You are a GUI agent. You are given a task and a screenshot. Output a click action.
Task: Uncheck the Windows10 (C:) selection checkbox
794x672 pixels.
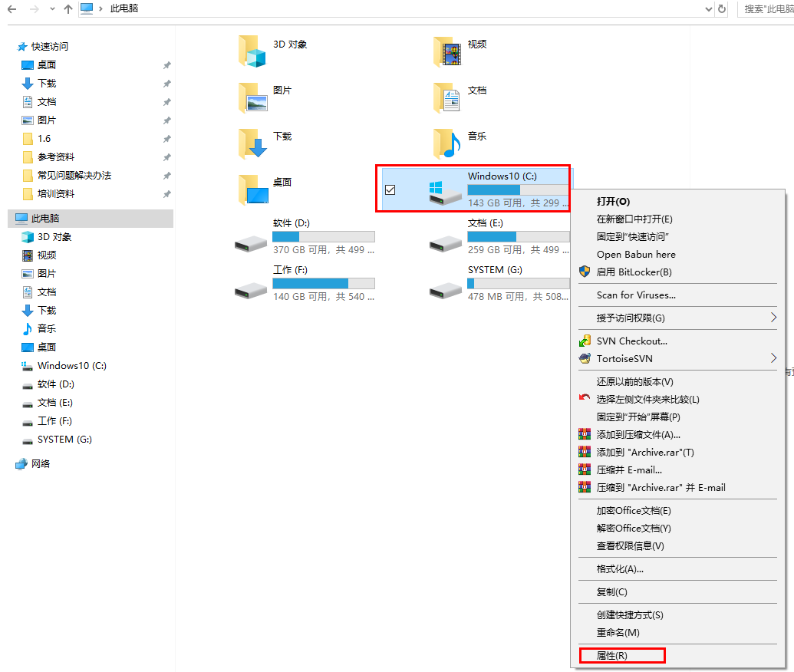click(x=390, y=189)
